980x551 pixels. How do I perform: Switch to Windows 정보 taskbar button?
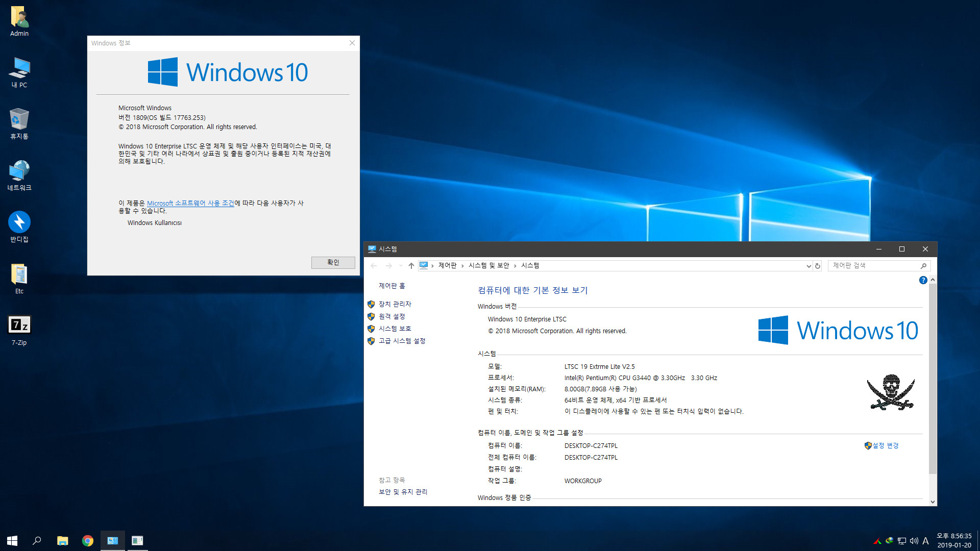click(137, 540)
